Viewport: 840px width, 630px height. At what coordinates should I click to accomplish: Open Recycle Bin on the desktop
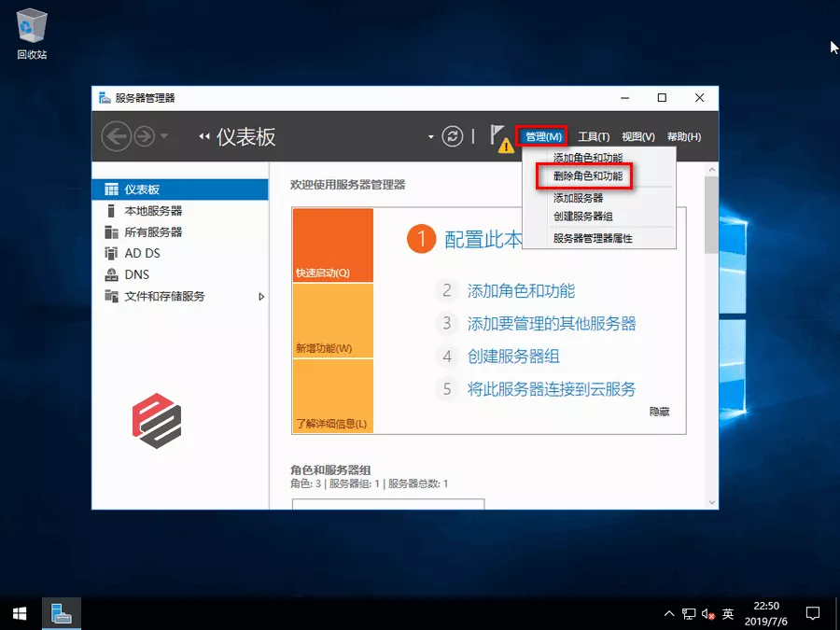click(32, 28)
